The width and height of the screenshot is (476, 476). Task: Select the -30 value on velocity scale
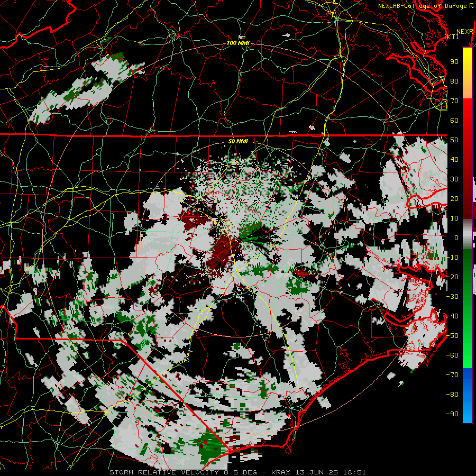coord(452,297)
